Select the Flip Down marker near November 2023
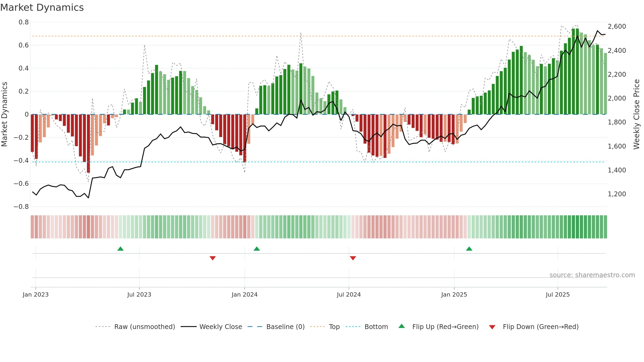The width and height of the screenshot is (644, 362). (213, 258)
